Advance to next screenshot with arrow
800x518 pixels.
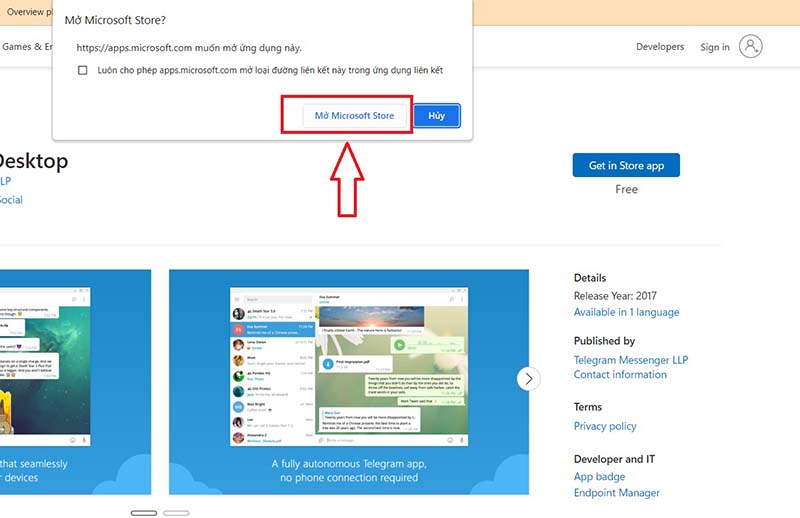click(x=528, y=378)
